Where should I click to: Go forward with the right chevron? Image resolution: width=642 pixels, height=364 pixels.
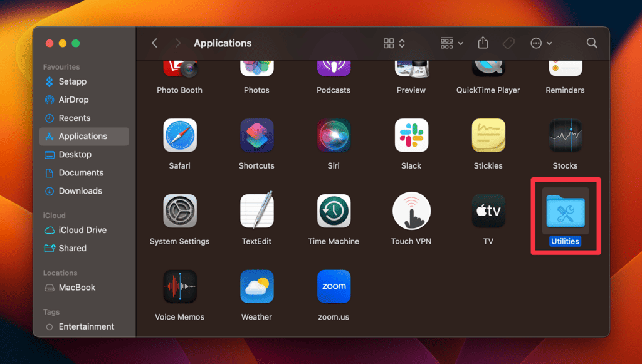[177, 43]
